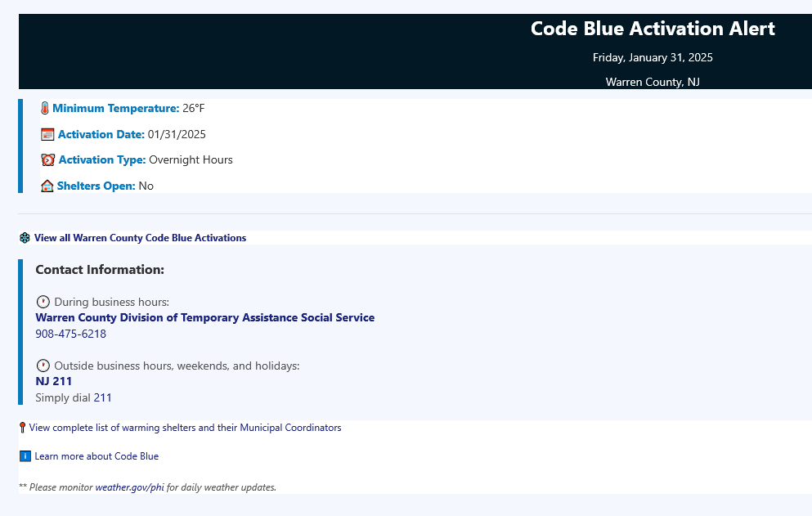The width and height of the screenshot is (812, 516).
Task: Click the Contact Information heading
Action: (x=100, y=270)
